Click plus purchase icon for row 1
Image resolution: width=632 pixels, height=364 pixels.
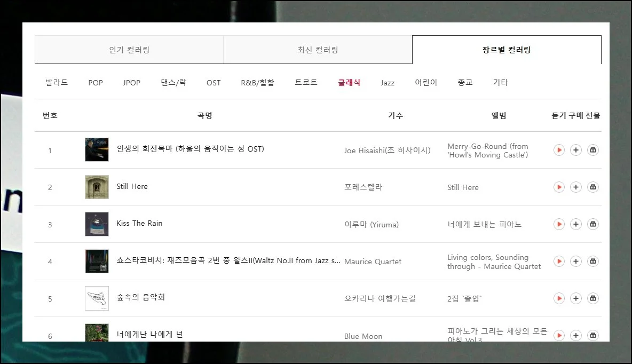click(575, 151)
